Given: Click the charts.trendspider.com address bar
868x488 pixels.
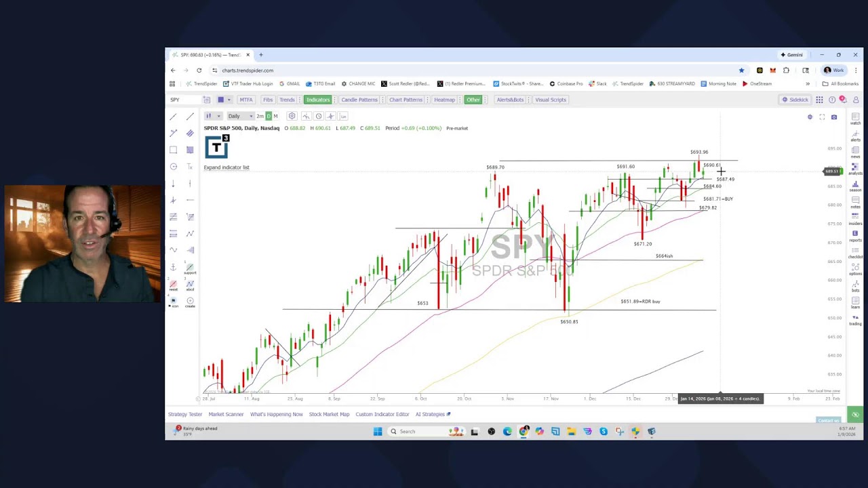Looking at the screenshot, I should click(x=475, y=70).
